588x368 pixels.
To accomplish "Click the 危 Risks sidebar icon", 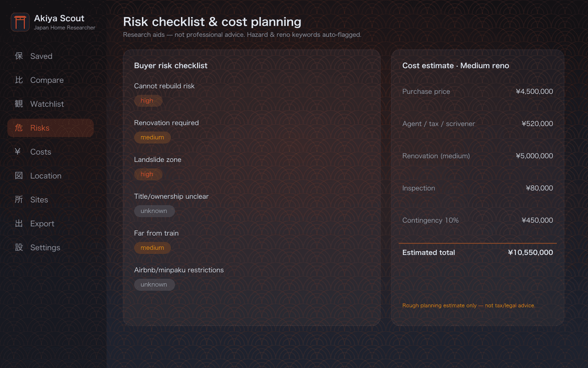I will 19,128.
